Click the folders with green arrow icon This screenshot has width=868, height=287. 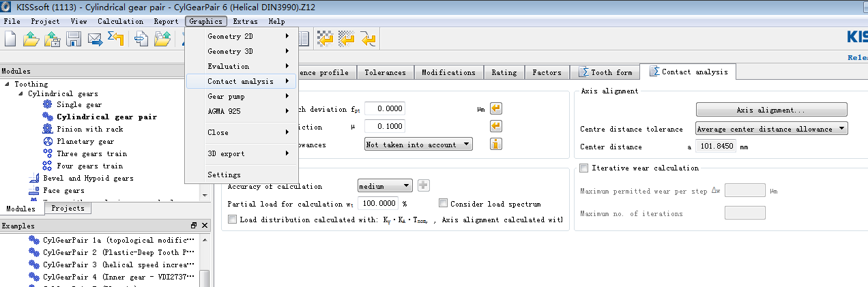coord(162,40)
